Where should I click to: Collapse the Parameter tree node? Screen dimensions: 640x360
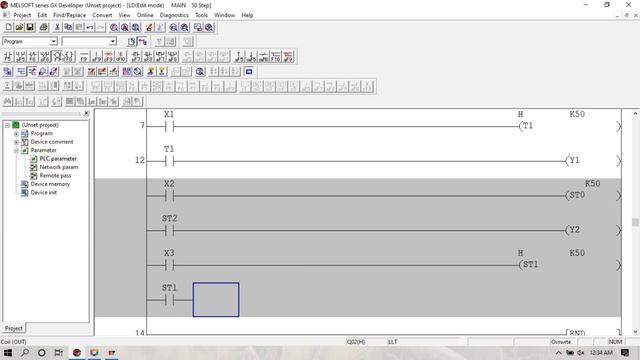16,150
